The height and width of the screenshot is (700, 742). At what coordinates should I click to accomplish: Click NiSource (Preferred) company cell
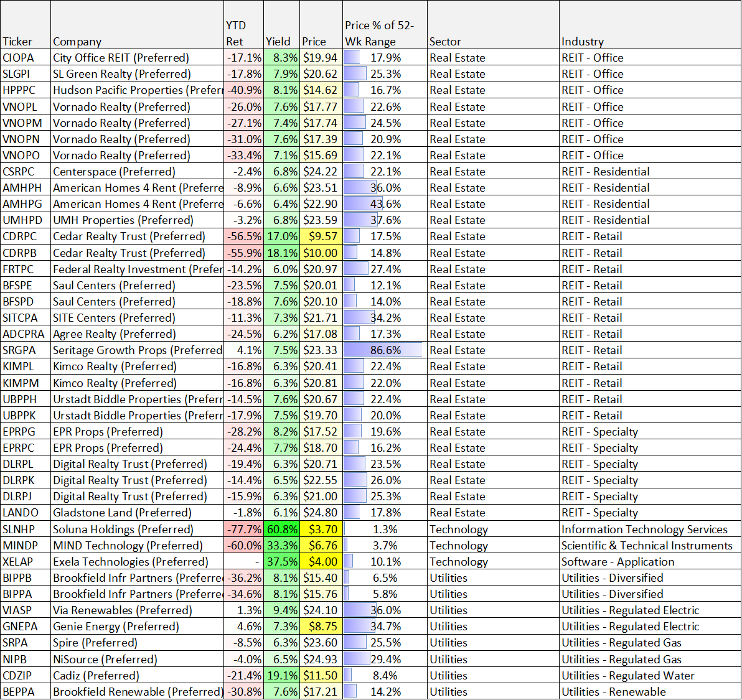(137, 659)
